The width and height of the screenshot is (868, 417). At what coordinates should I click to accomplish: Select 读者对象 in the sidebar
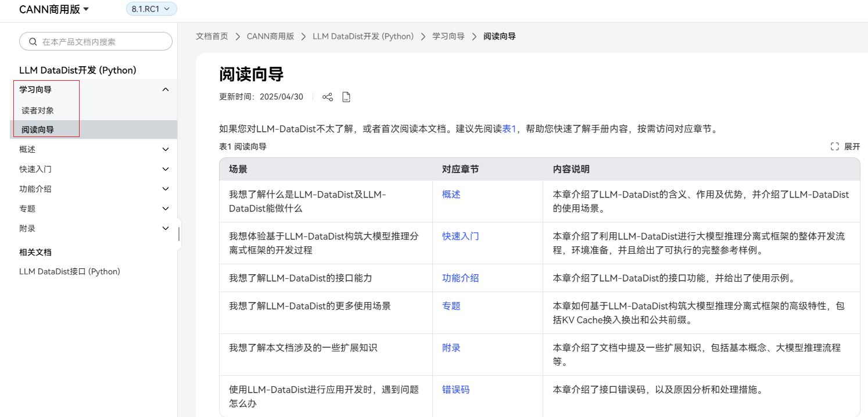tap(38, 110)
